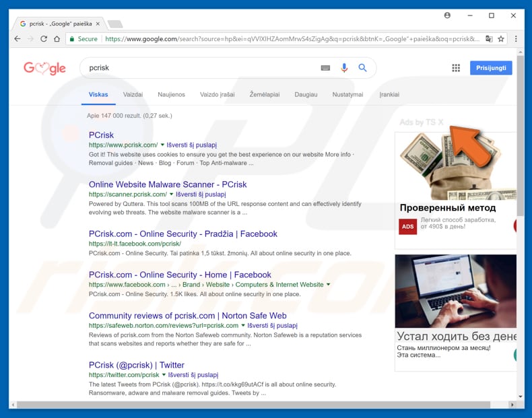Open the translate page icon in address bar

[x=489, y=39]
